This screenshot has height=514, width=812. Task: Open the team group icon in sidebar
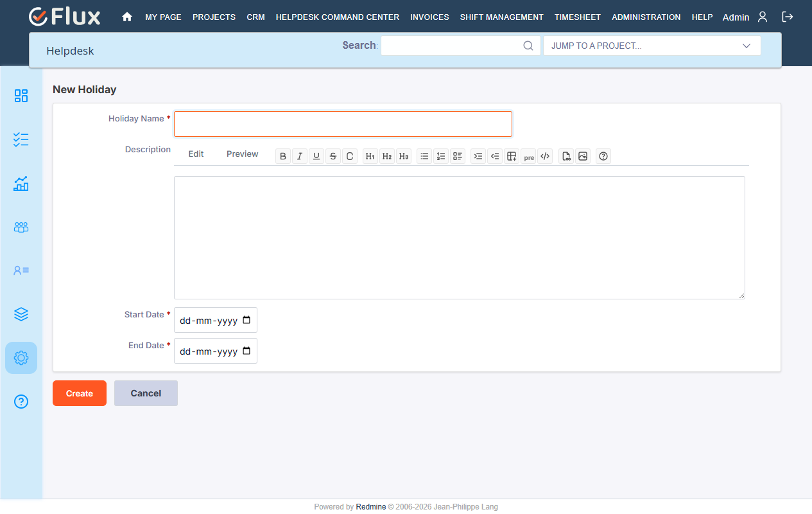21,227
